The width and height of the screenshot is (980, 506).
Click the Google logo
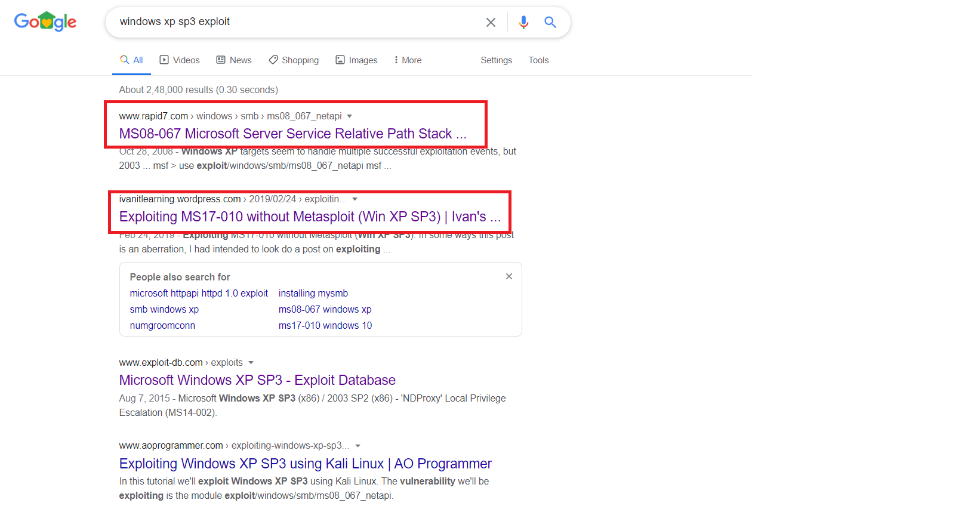45,21
